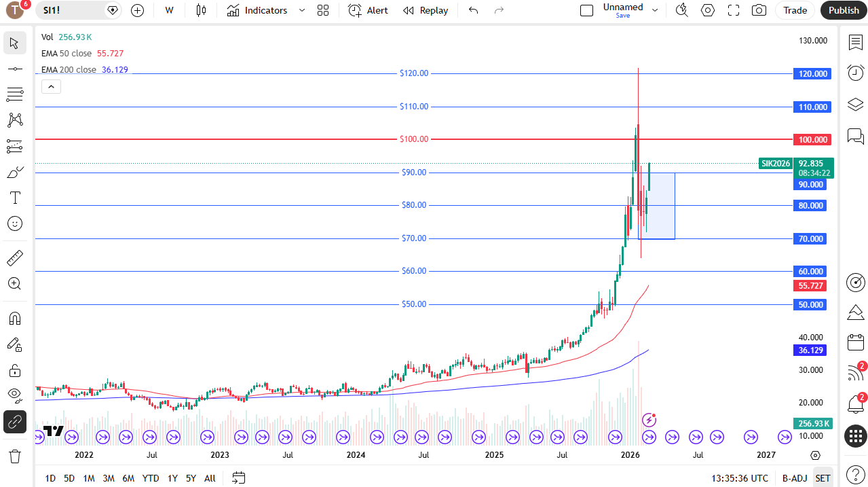Image resolution: width=868 pixels, height=487 pixels.
Task: Toggle B-ADJ back adjustment
Action: coord(794,478)
